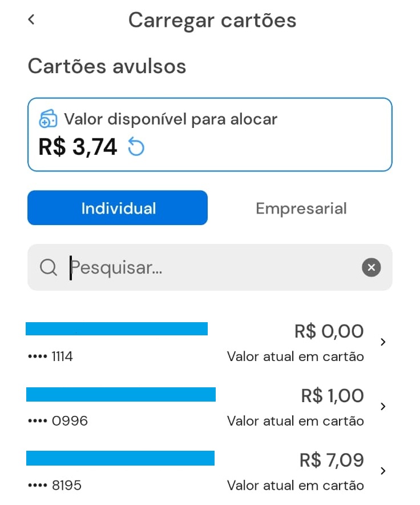Open details chevron for card 8195
The width and height of the screenshot is (420, 505).
(383, 471)
